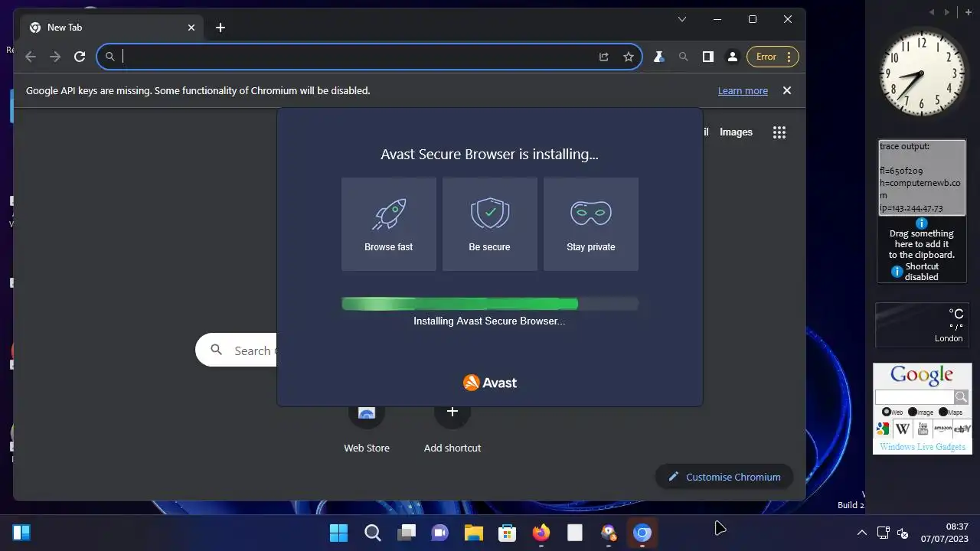Open the Widgets icon at taskbar left

(21, 533)
